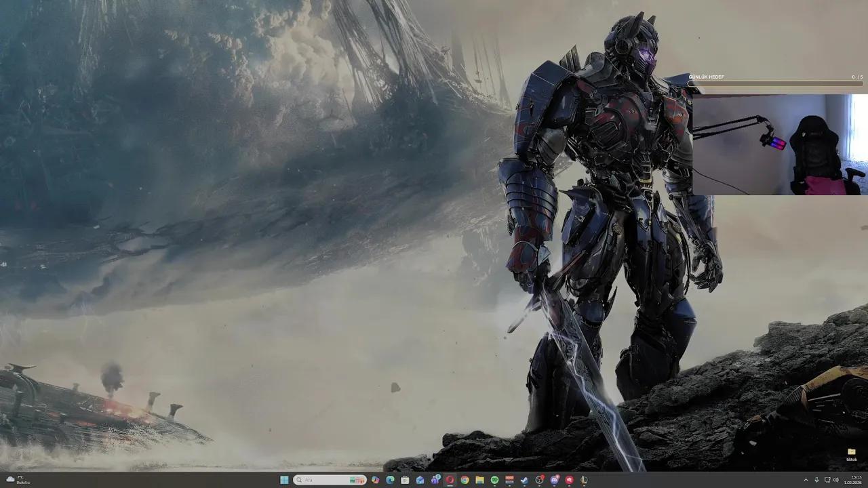
Task: Open League of Legends from taskbar
Action: click(584, 480)
